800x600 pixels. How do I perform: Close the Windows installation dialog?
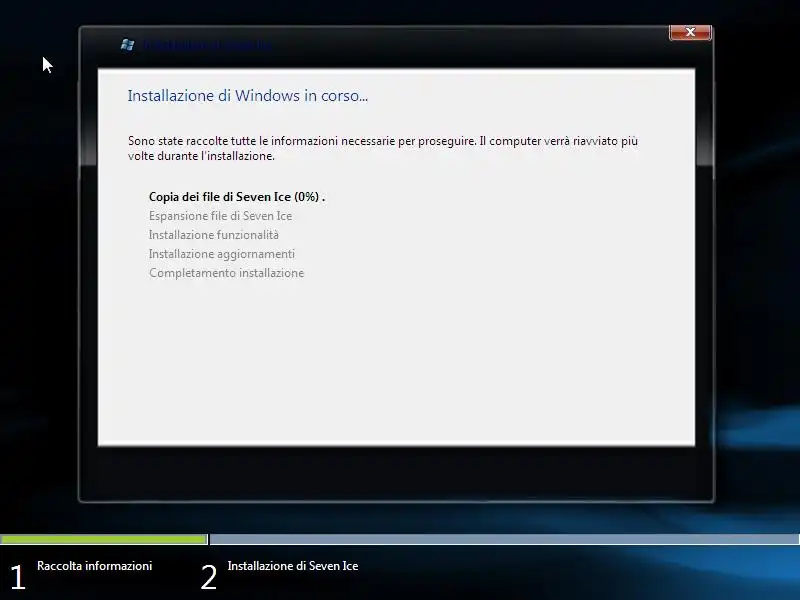[690, 32]
